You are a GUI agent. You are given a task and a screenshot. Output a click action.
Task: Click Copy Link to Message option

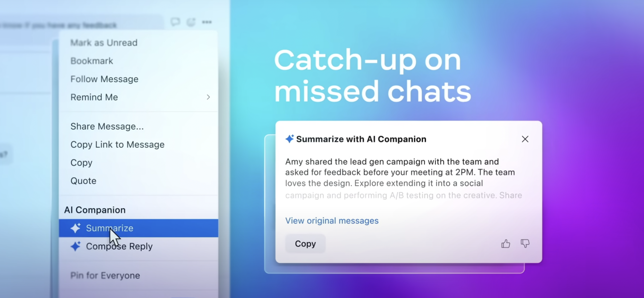coord(118,144)
